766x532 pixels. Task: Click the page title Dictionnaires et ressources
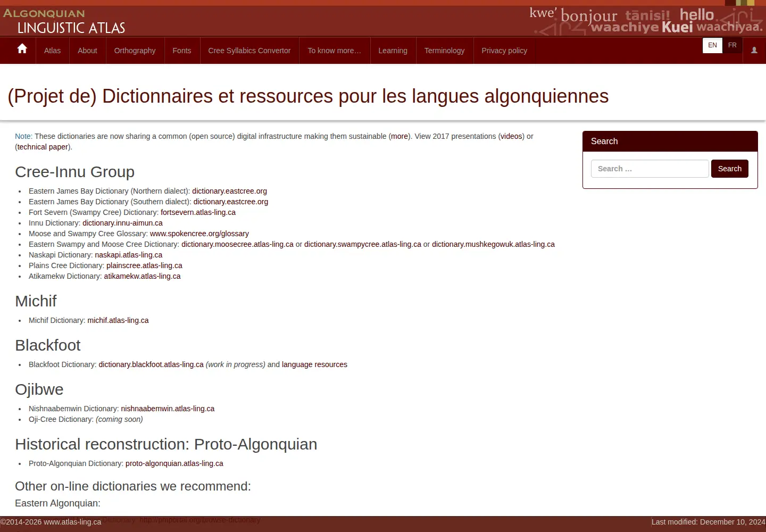point(308,96)
